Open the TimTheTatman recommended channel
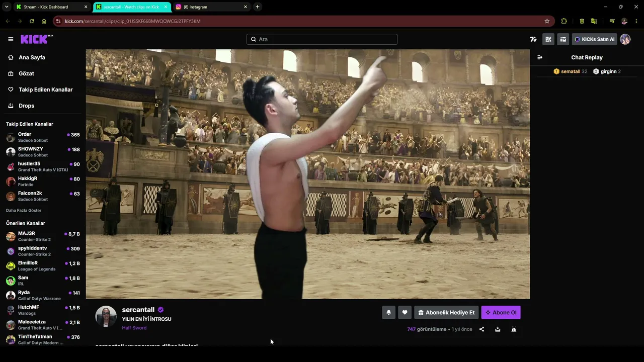This screenshot has width=644, height=362. [43, 339]
